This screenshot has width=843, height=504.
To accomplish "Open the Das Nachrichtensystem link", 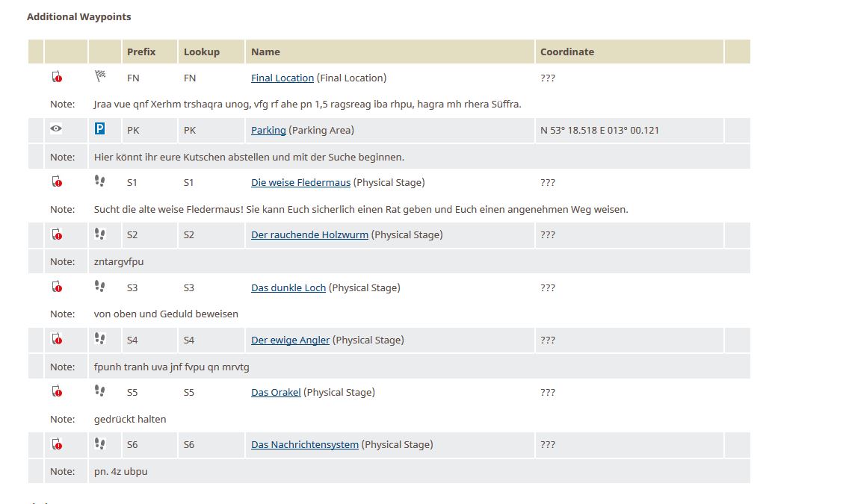I will [x=305, y=444].
